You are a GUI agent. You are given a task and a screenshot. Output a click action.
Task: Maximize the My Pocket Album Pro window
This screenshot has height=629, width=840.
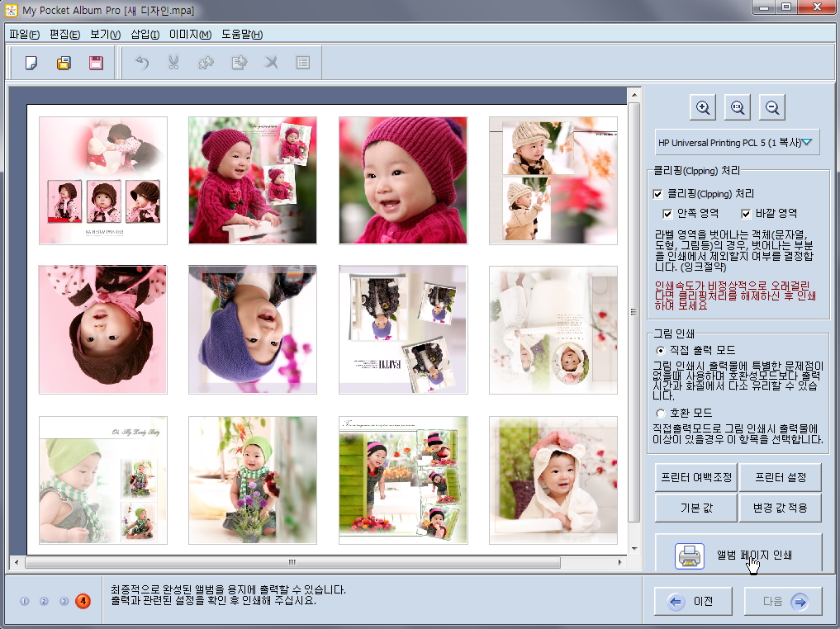tap(785, 7)
